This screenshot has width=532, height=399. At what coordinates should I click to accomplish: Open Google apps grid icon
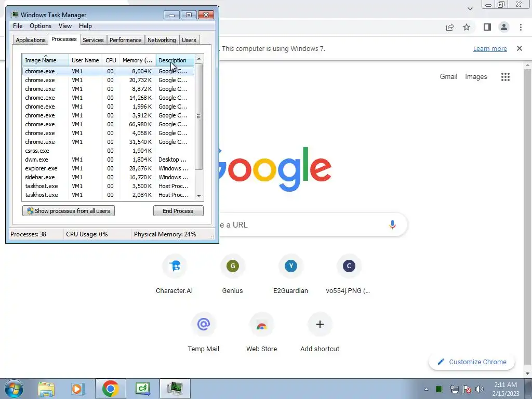tap(506, 77)
